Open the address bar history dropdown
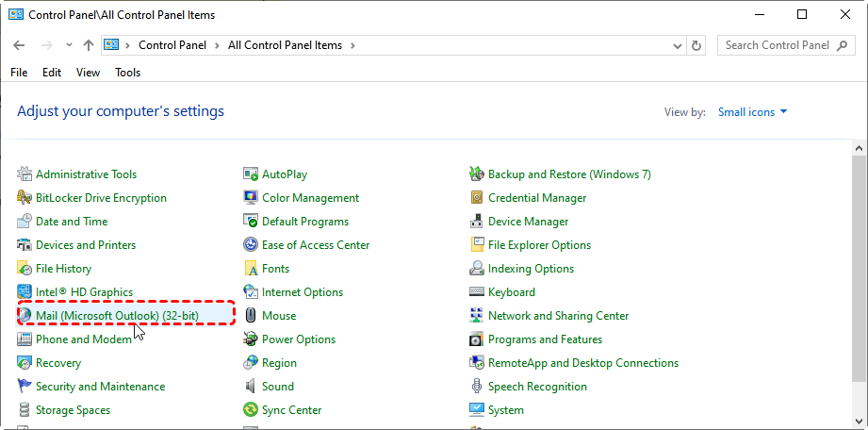Screen dimensions: 868x430 pyautogui.click(x=677, y=45)
